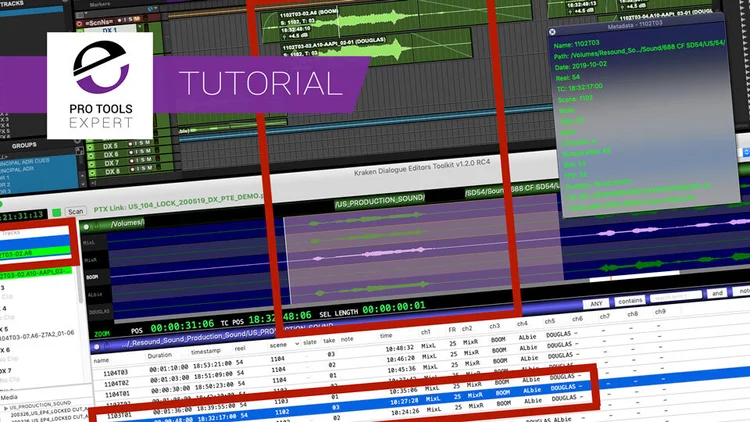Click the ch1 column header
Image resolution: width=750 pixels, height=422 pixels.
point(425,332)
